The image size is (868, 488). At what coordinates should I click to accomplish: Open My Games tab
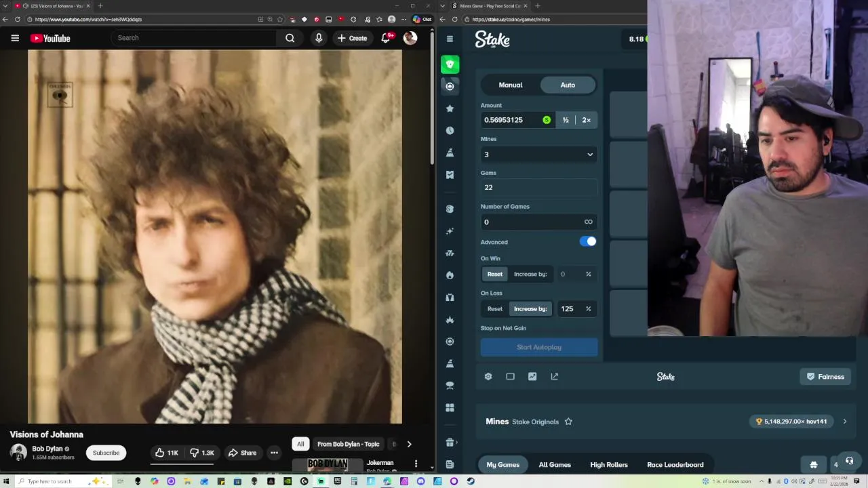[x=502, y=464]
